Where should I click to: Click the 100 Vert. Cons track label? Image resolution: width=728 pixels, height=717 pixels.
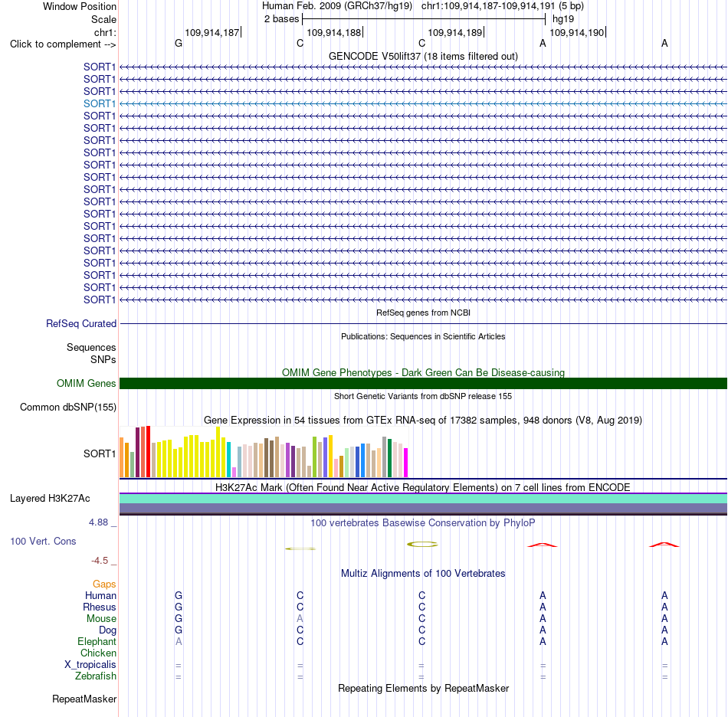pyautogui.click(x=43, y=541)
